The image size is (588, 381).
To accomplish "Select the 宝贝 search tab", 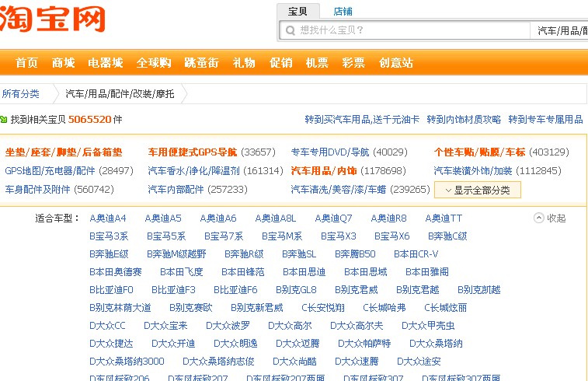I will [297, 11].
